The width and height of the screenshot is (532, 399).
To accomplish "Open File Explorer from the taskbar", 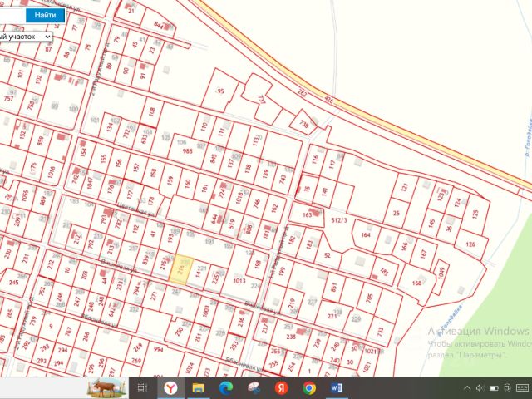I will 199,387.
